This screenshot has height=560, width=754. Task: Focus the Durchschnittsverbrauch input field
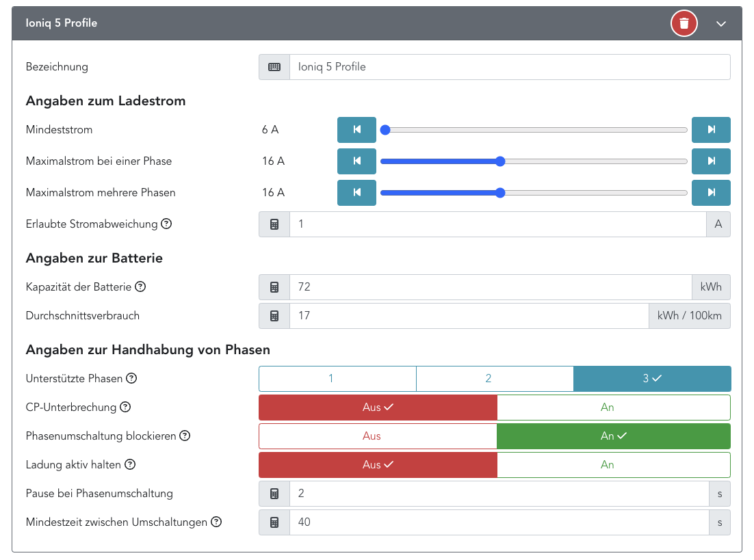tap(469, 316)
